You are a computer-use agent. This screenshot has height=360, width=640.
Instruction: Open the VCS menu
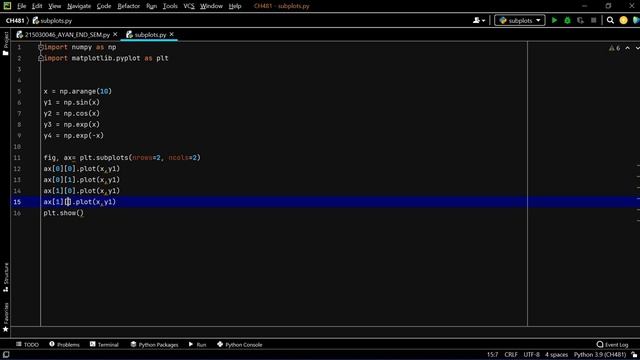(x=189, y=6)
